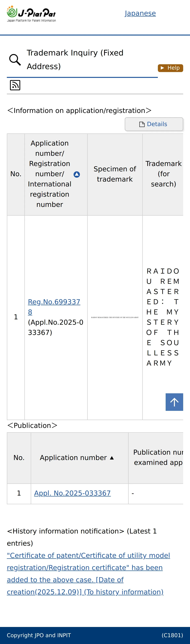This screenshot has width=190, height=644.
Task: Open Reg.No.6993378 link
Action: 54,307
